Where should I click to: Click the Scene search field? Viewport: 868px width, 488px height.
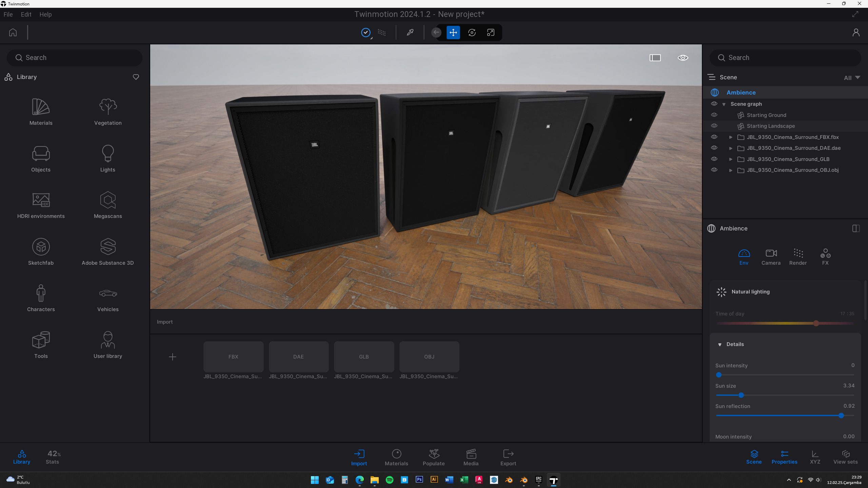(x=785, y=58)
